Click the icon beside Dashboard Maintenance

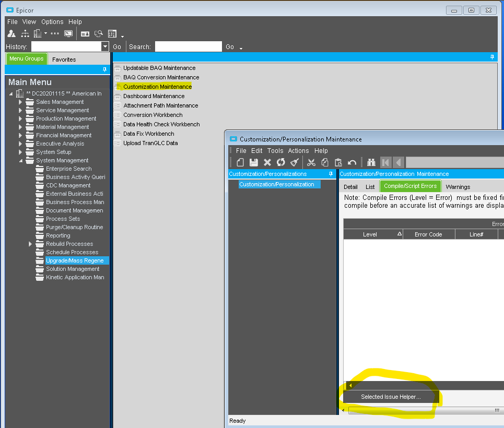pyautogui.click(x=118, y=96)
